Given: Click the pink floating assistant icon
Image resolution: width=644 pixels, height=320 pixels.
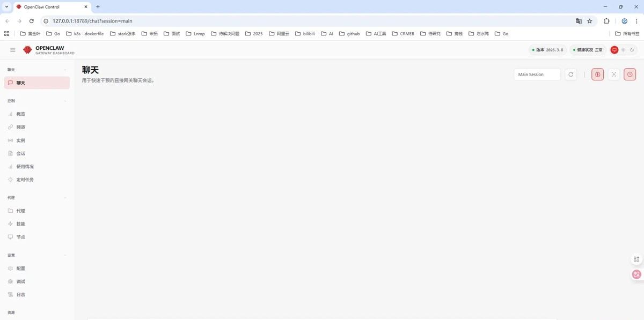Looking at the screenshot, I should [x=637, y=274].
